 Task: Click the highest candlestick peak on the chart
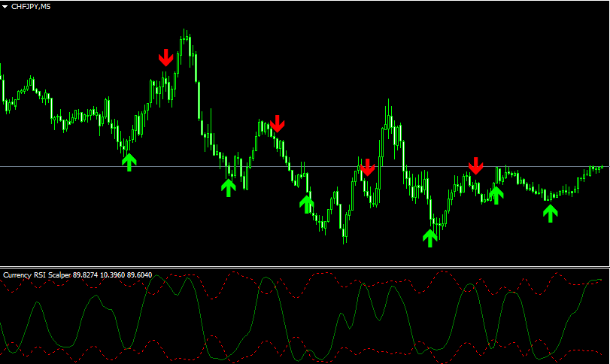point(184,32)
